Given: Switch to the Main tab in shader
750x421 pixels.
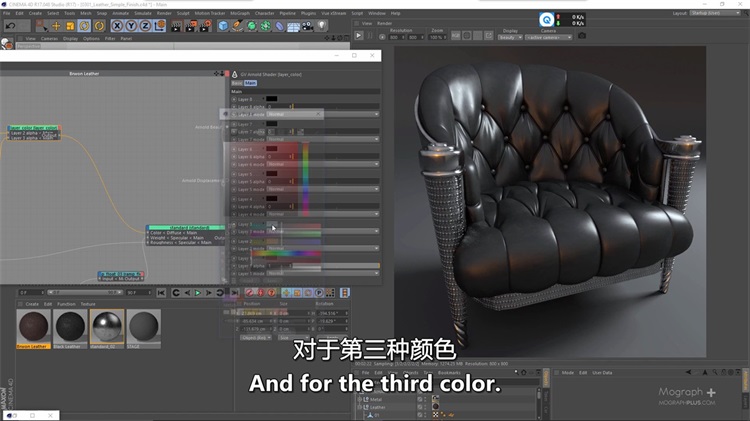Looking at the screenshot, I should [251, 83].
